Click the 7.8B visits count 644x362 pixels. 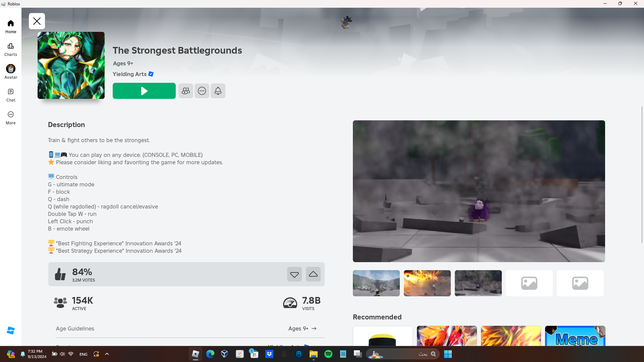[x=311, y=300]
